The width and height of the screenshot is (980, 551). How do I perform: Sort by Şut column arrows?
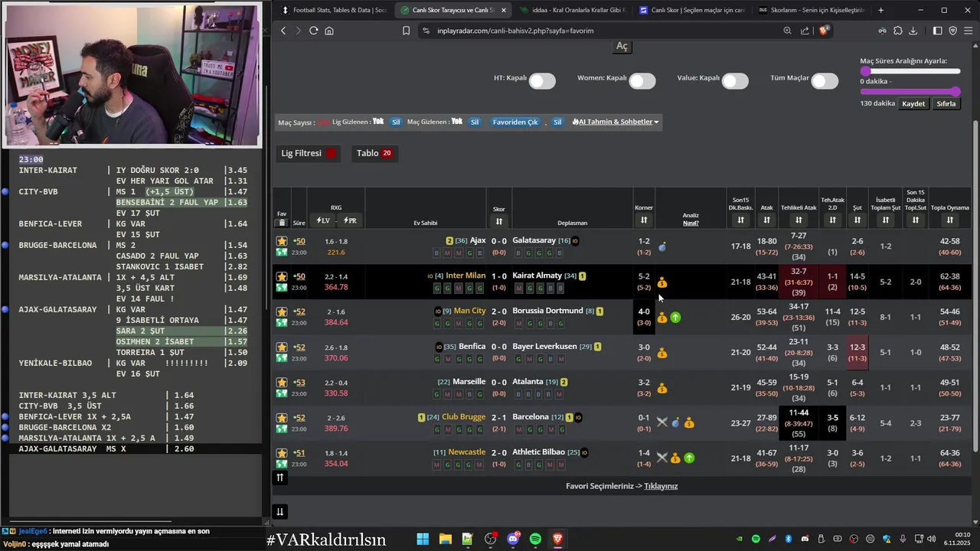coord(857,220)
